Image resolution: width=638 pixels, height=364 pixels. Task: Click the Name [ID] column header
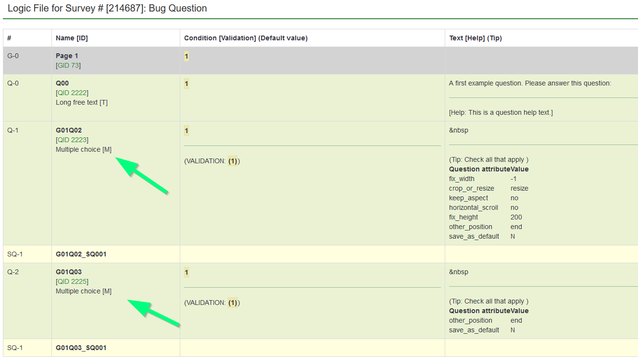click(72, 38)
